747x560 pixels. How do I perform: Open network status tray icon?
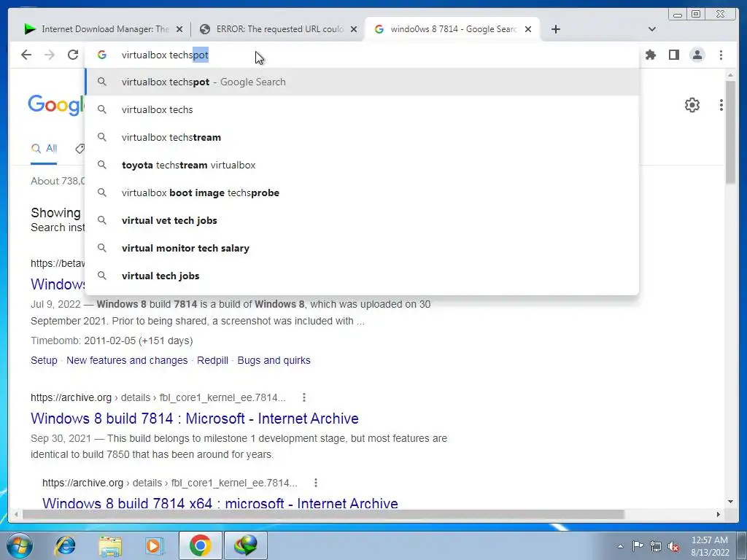coord(656,546)
